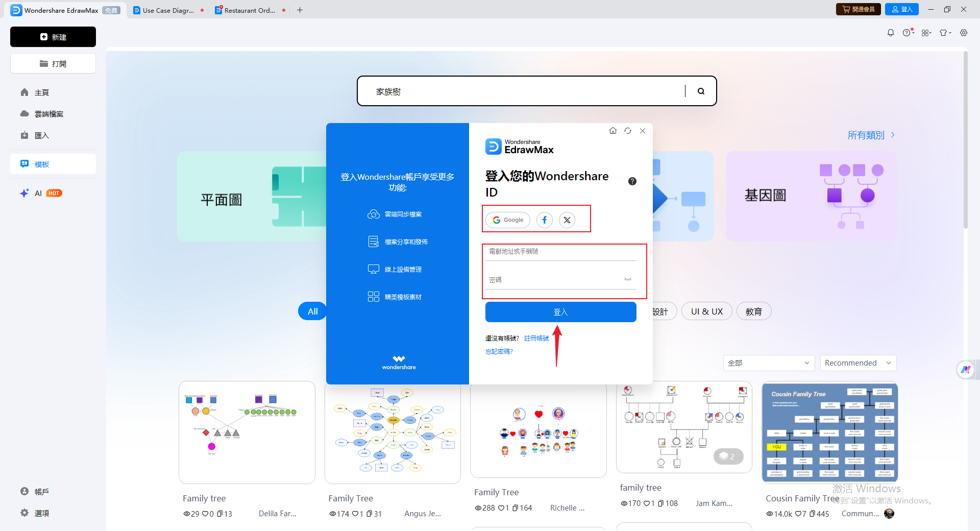Click the like heart on Angus Je... template
980x531 pixels.
coord(355,514)
